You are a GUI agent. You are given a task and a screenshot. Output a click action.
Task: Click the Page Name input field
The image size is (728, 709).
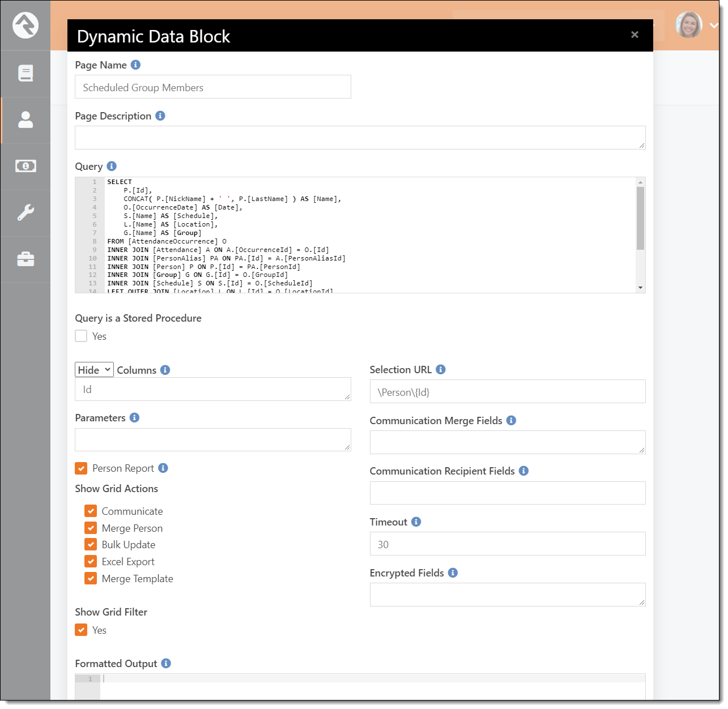click(x=213, y=87)
